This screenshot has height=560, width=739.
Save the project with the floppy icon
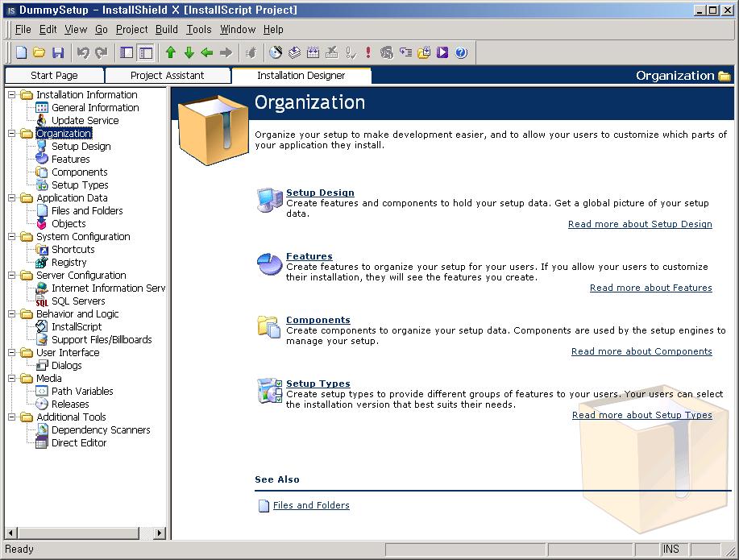tap(57, 52)
